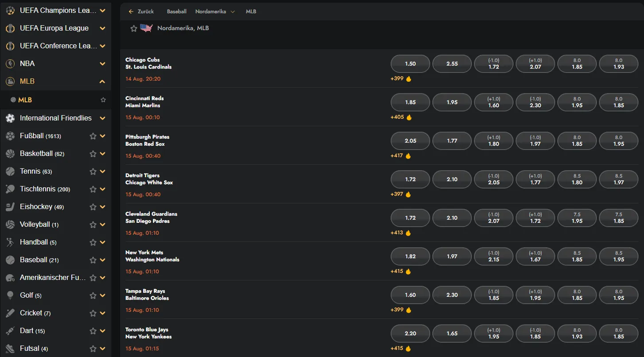Click the Cricket sport icon
Viewport: 644px width, 357px height.
coord(10,313)
